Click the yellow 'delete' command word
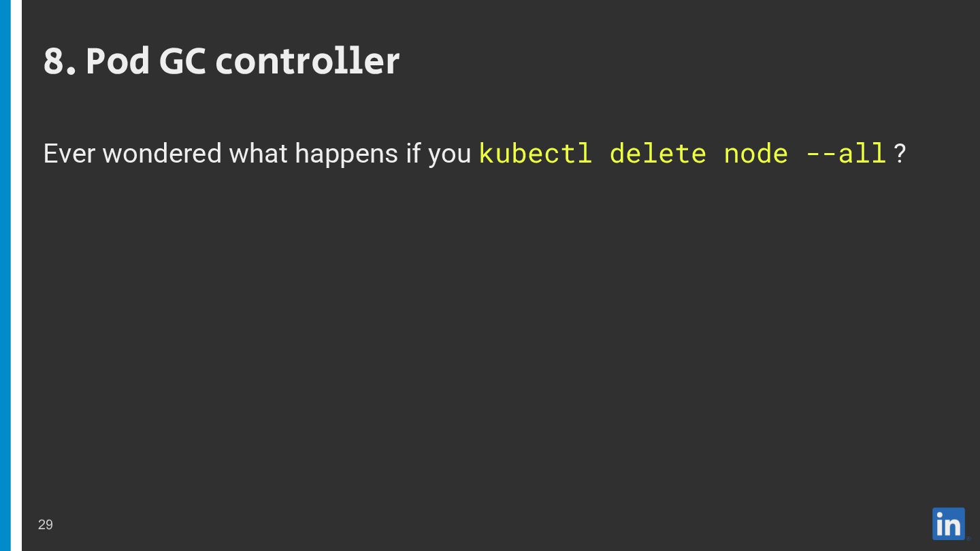This screenshot has height=551, width=980. coord(658,153)
